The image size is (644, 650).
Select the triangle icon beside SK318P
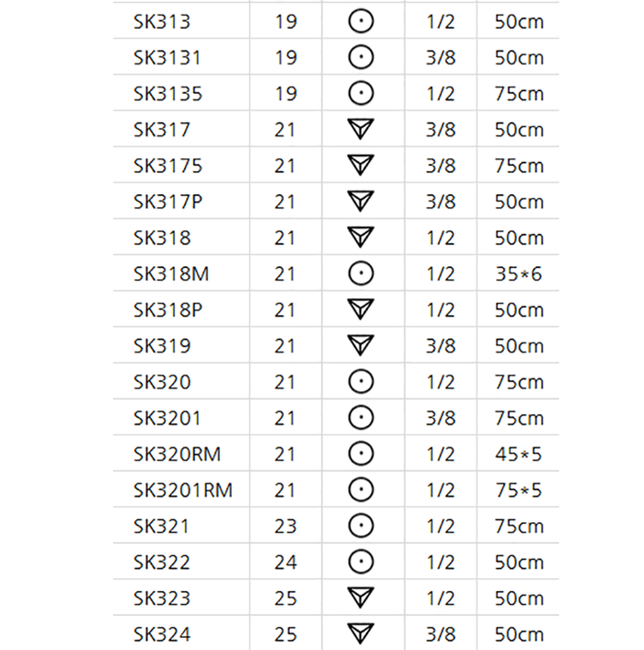pyautogui.click(x=362, y=309)
